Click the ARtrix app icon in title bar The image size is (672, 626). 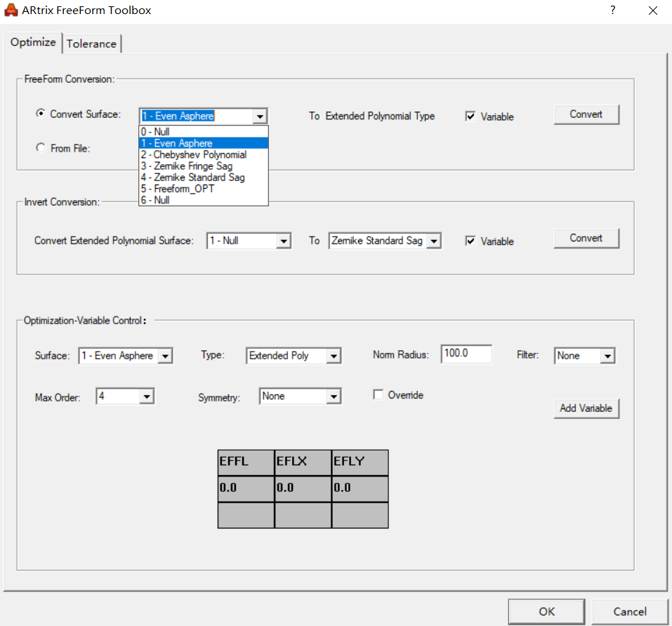[x=11, y=11]
